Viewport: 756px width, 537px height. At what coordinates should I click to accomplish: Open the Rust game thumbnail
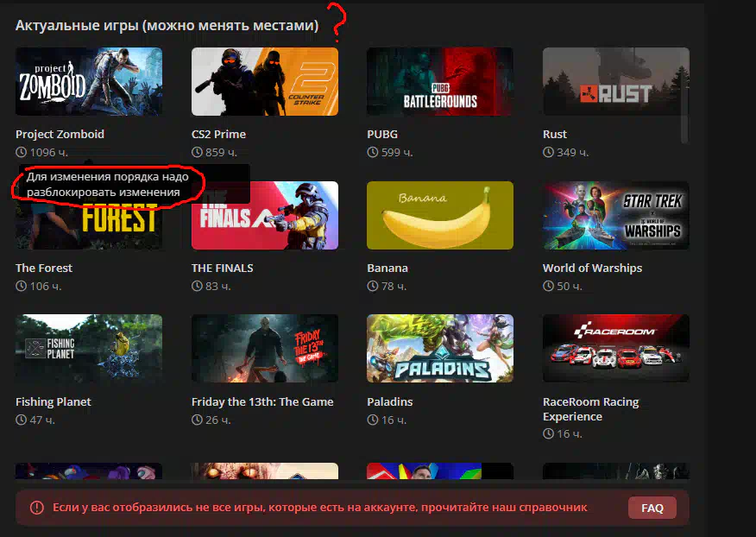tap(615, 81)
